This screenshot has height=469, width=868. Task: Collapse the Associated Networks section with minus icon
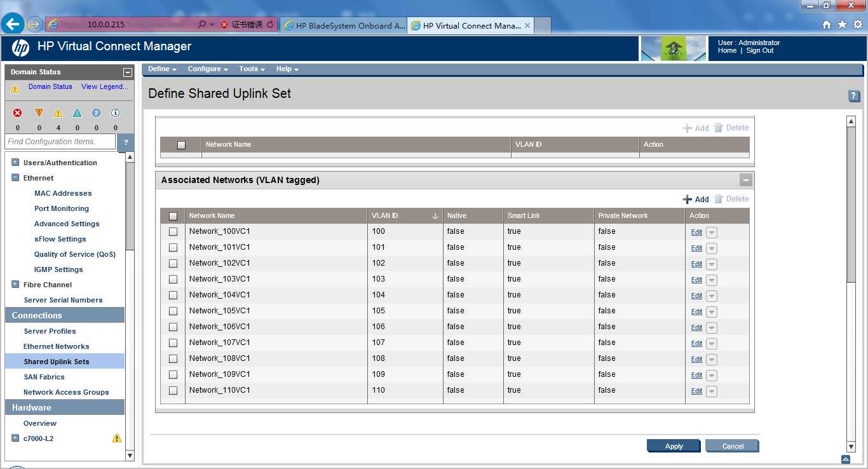click(746, 180)
